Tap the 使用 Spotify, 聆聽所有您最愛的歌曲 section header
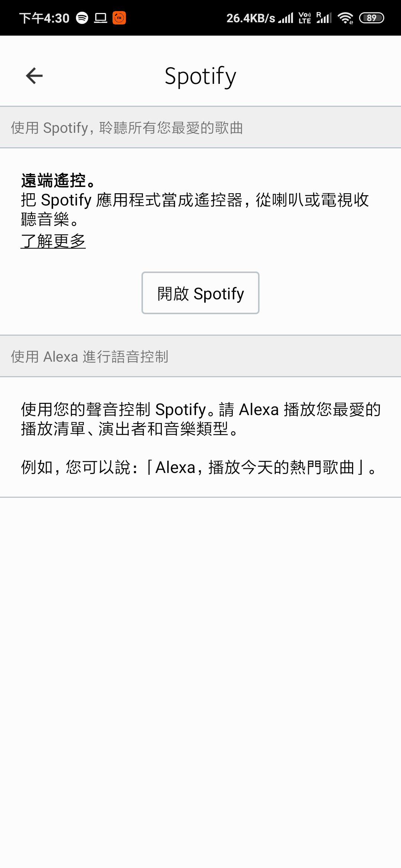The height and width of the screenshot is (868, 401). pyautogui.click(x=200, y=127)
